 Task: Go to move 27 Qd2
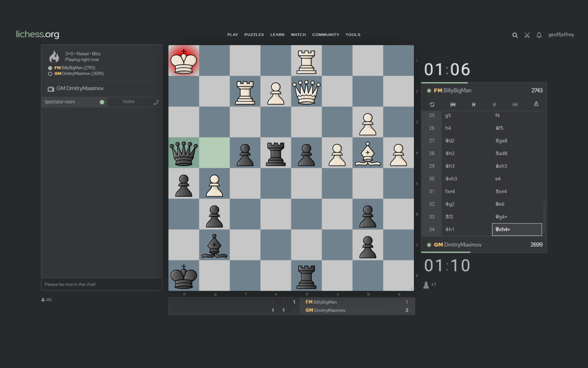[x=467, y=141]
